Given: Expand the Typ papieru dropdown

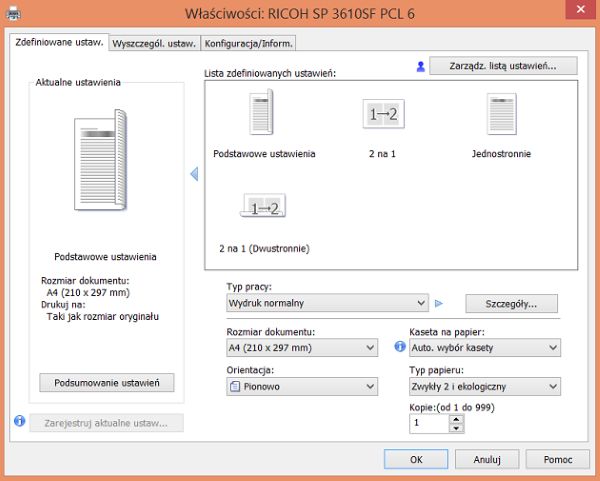Looking at the screenshot, I should click(x=485, y=386).
